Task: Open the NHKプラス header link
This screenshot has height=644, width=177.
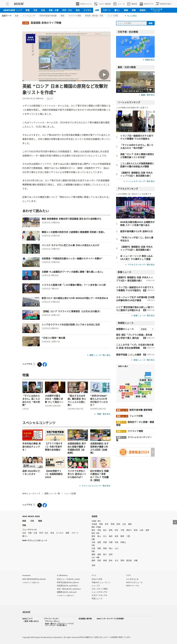Action: pyautogui.click(x=147, y=4)
